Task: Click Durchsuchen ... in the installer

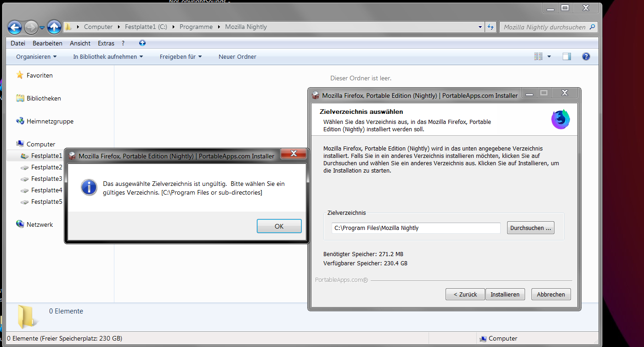Action: pyautogui.click(x=531, y=228)
